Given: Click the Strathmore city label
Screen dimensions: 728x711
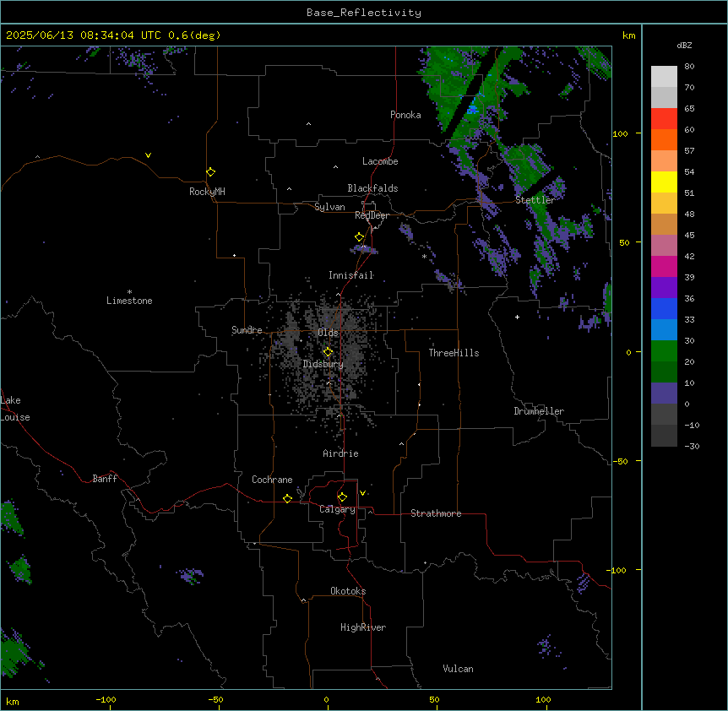Looking at the screenshot, I should point(436,513).
